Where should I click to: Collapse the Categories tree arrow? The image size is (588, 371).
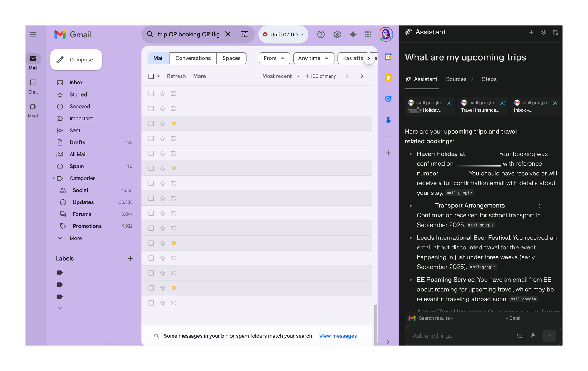pyautogui.click(x=54, y=178)
